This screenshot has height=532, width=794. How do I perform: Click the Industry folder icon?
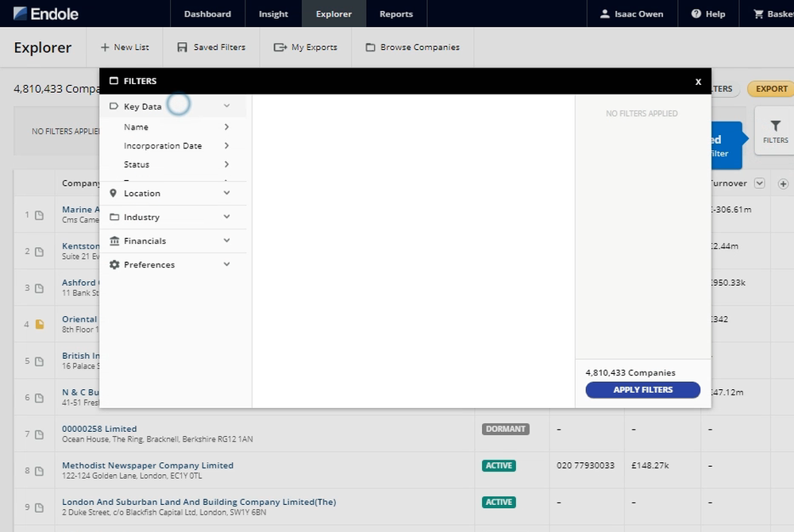coord(114,217)
